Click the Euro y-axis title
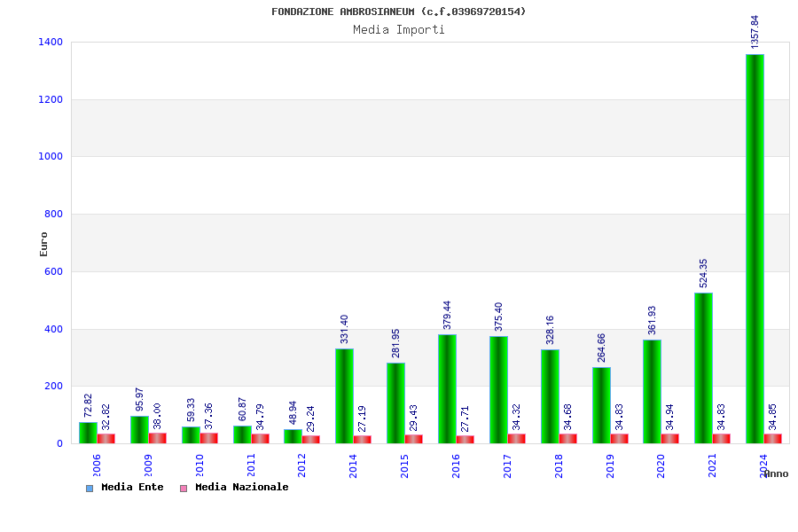The height and width of the screenshot is (532, 798). 43,245
